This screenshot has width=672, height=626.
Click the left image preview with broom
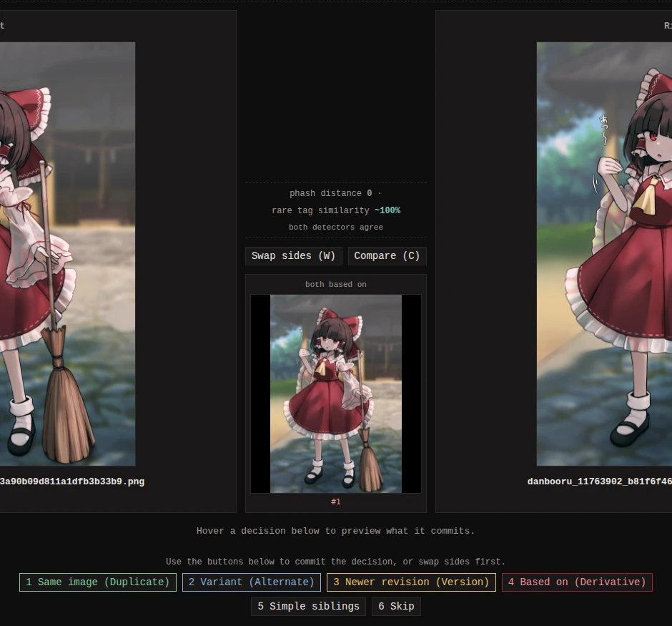[68, 254]
